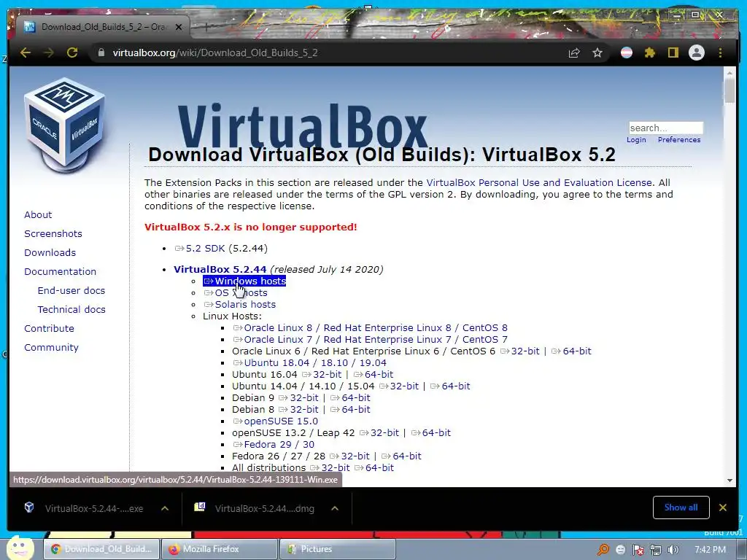Download Ubuntu 18.04 / 18.10 / 19.04 package
747x560 pixels.
(309, 363)
